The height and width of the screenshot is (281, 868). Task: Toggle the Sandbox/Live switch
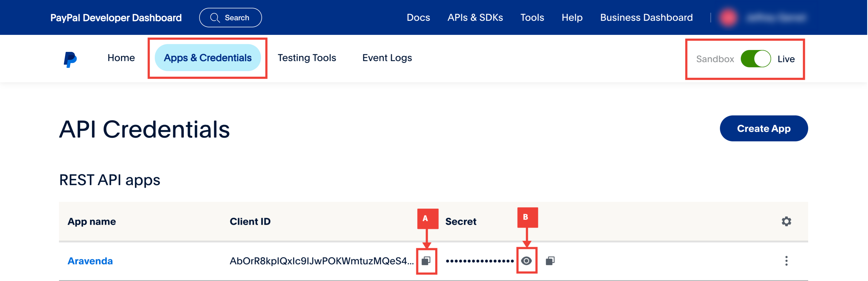point(755,59)
